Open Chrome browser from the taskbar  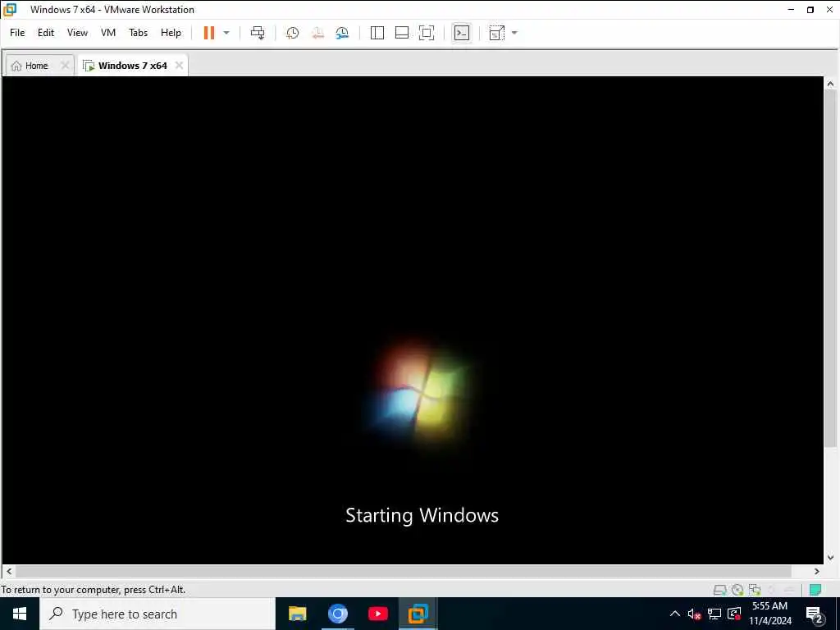coord(337,614)
